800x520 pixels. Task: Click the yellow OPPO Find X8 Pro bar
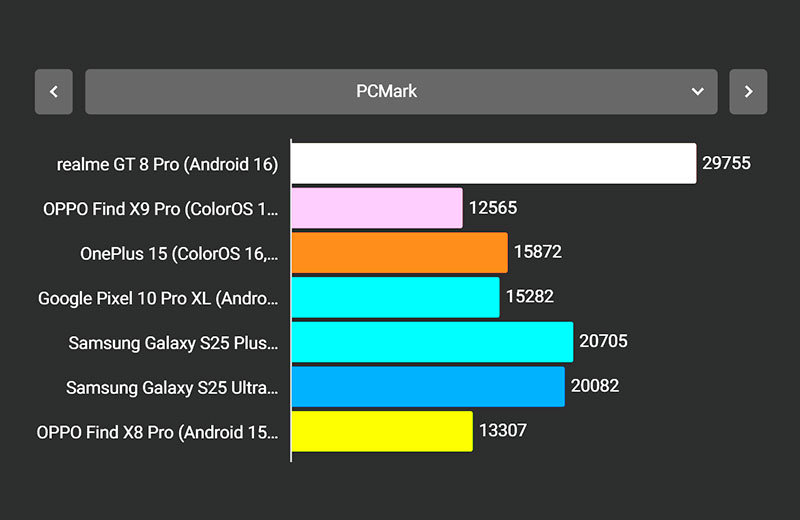382,431
